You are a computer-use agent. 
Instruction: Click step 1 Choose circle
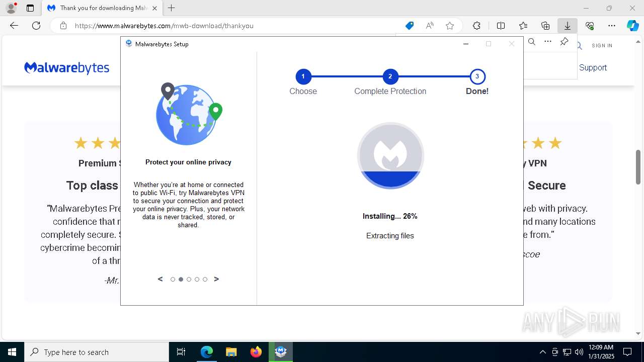(x=303, y=76)
